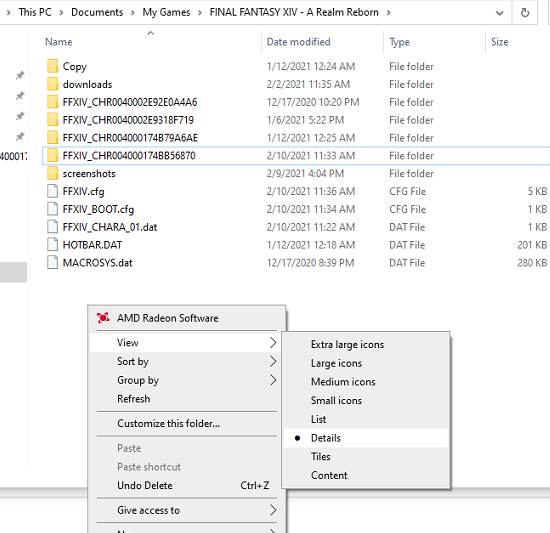The image size is (550, 533).
Task: Click the FFXIV_BOOT.cfg file icon
Action: (x=52, y=209)
